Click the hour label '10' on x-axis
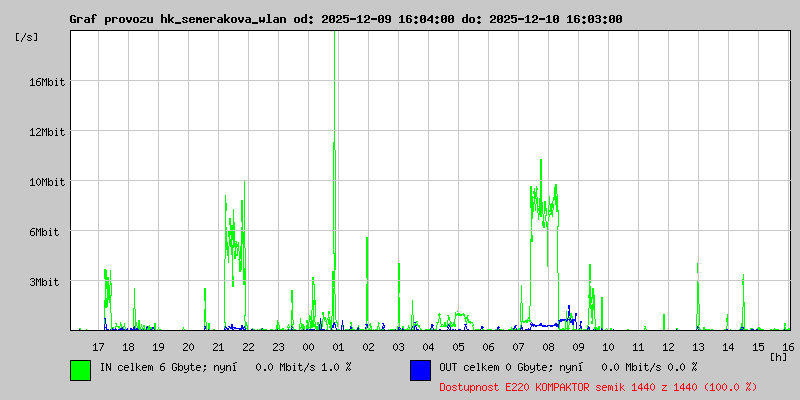This screenshot has width=800, height=400. pos(608,347)
